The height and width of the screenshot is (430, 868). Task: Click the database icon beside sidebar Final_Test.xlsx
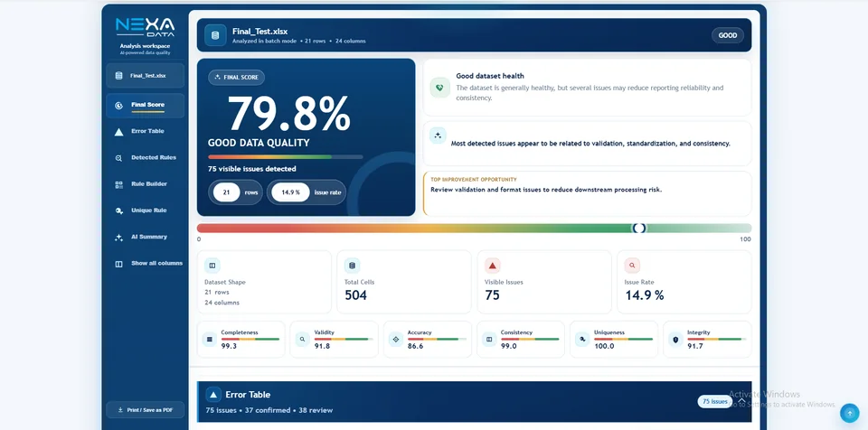coord(118,76)
